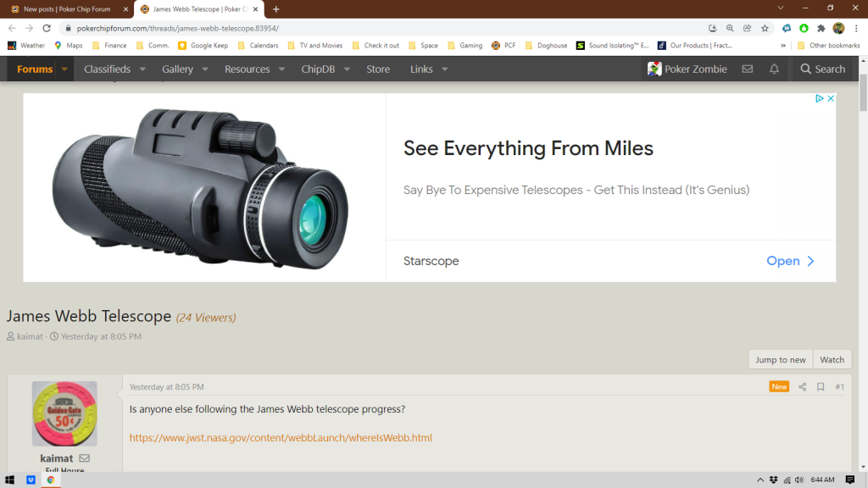Image resolution: width=868 pixels, height=488 pixels.
Task: Open Chrome's three-dot menu
Action: 856,28
